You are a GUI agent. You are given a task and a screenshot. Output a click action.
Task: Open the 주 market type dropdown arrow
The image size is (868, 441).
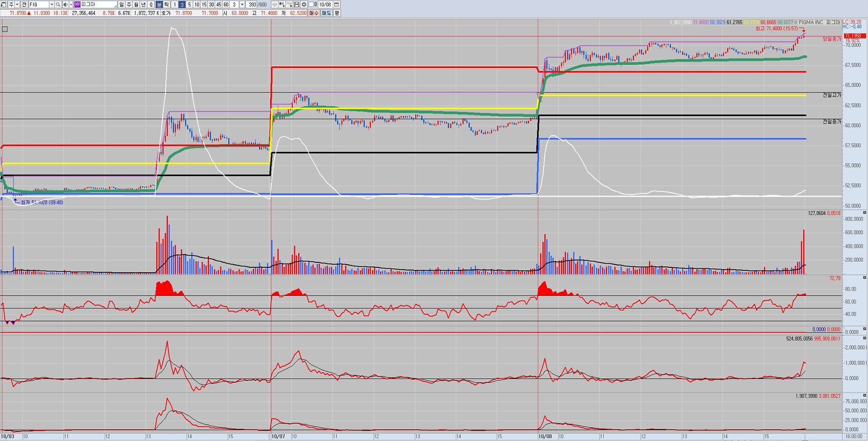coord(17,5)
